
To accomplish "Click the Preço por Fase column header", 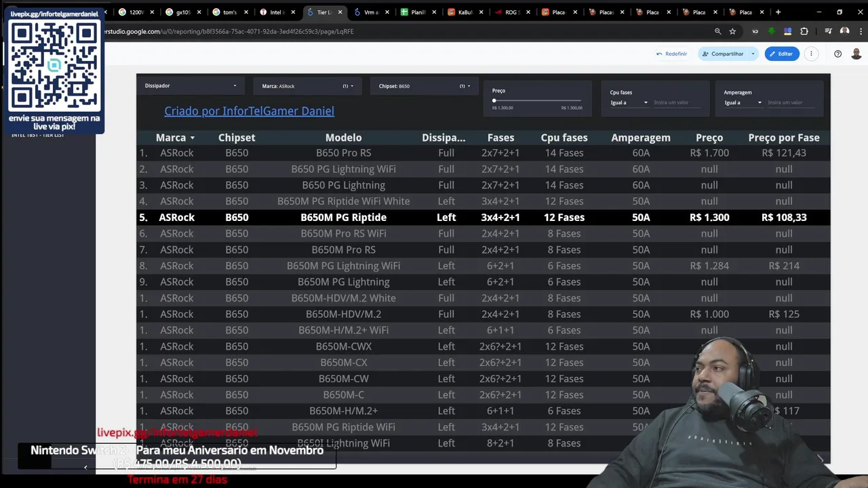I will tap(784, 138).
